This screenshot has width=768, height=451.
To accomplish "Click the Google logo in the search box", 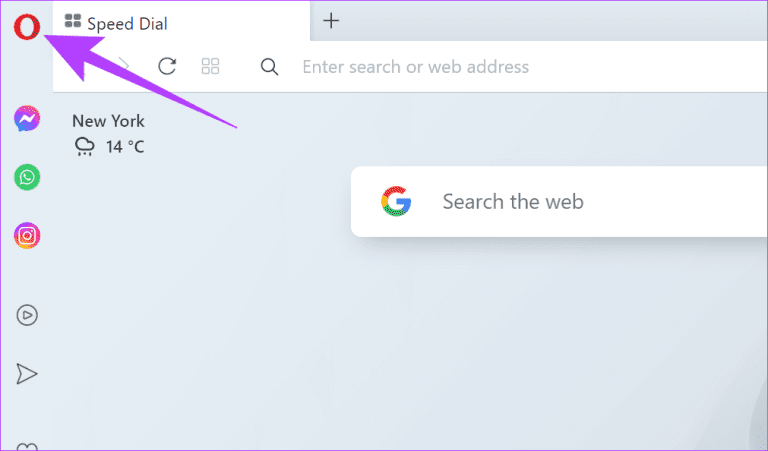I will 396,202.
